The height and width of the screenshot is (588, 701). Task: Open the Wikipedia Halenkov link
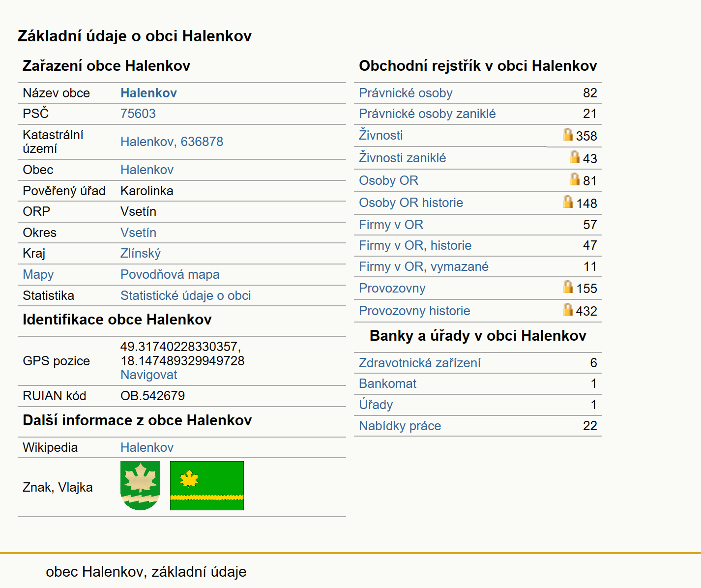click(147, 447)
